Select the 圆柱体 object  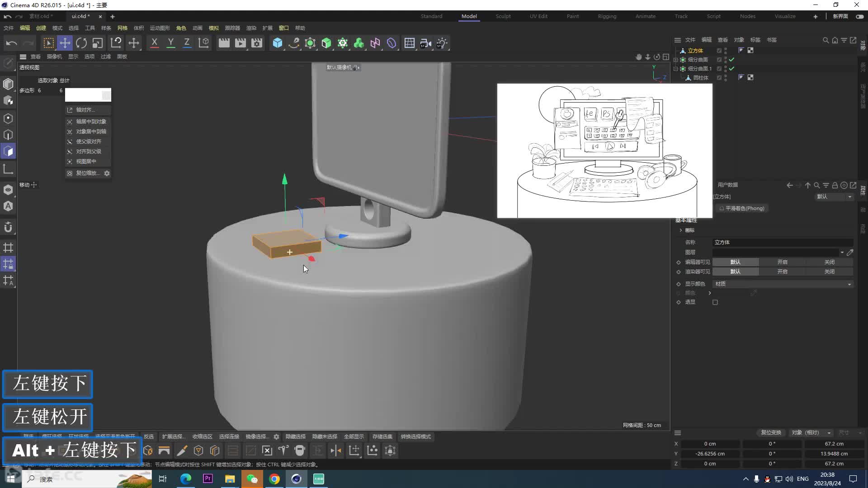[x=700, y=78]
